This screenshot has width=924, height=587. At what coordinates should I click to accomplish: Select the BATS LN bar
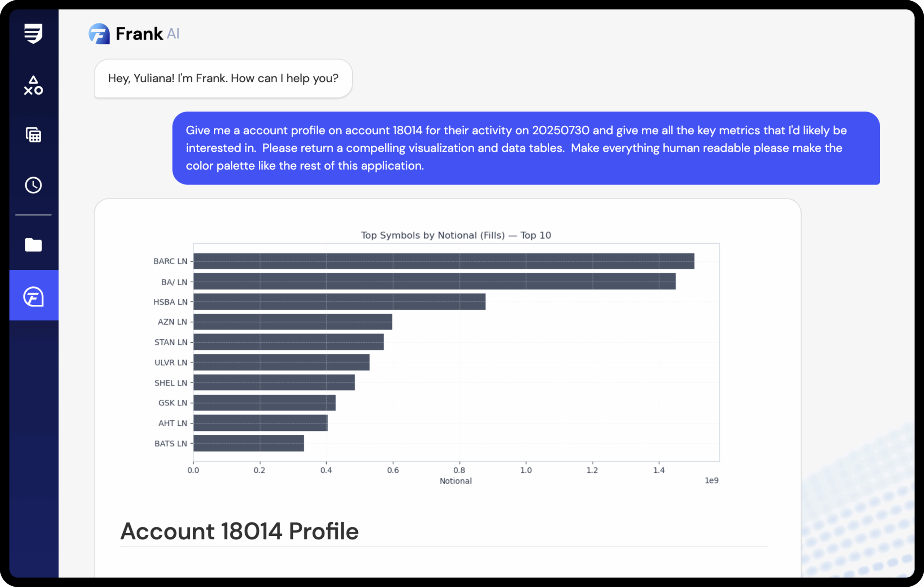click(249, 443)
